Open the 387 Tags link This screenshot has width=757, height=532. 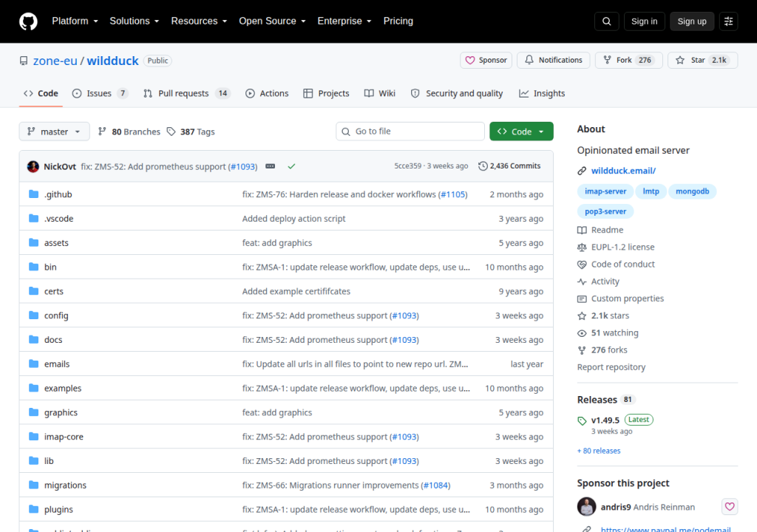[x=191, y=132]
